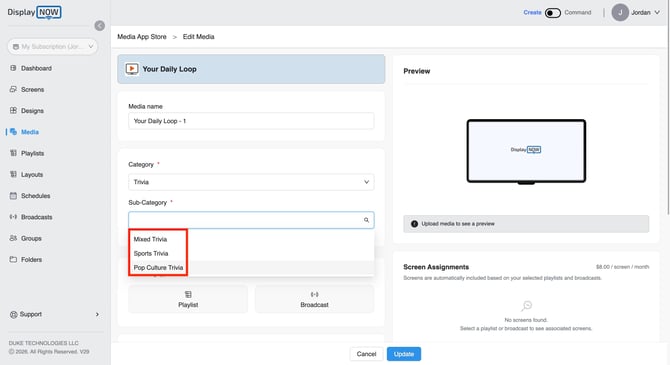Select Sports Trivia sub-category

[x=251, y=253]
